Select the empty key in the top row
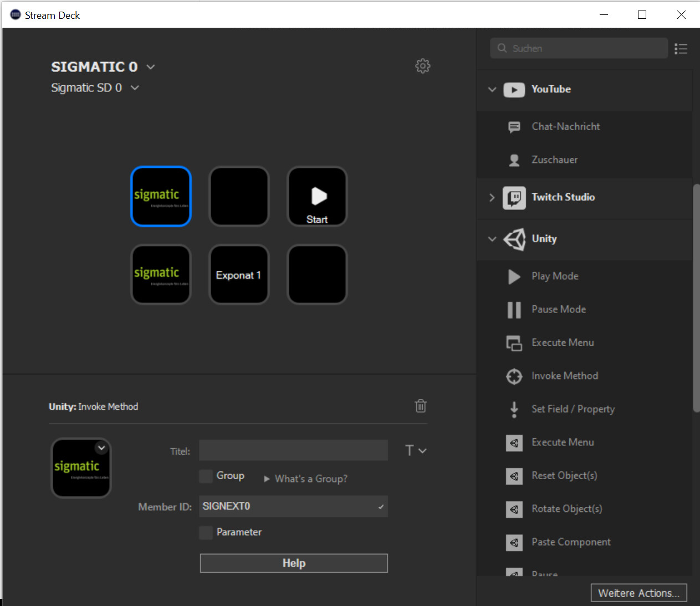Viewport: 700px width, 606px height. click(239, 196)
